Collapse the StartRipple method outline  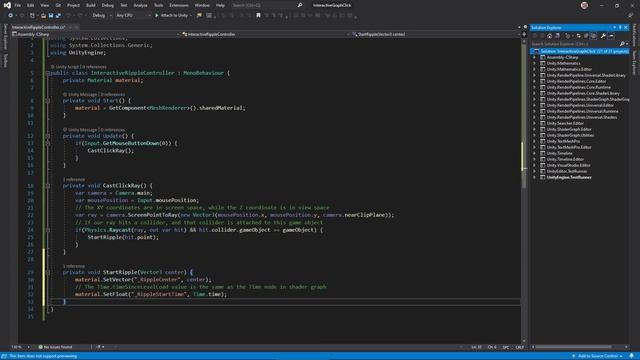coord(48,272)
